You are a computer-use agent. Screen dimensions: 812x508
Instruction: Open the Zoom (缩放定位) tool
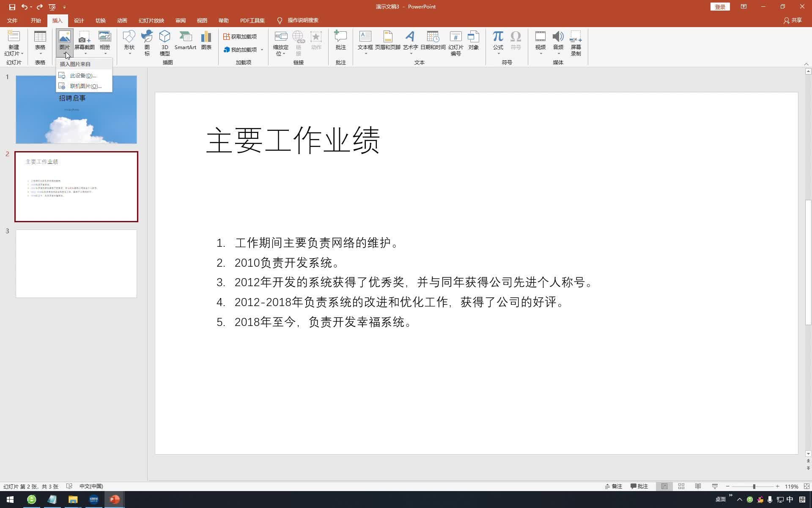[x=281, y=43]
